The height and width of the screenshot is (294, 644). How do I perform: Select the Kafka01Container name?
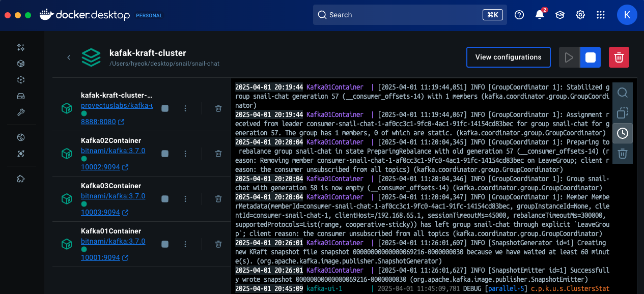pyautogui.click(x=111, y=231)
